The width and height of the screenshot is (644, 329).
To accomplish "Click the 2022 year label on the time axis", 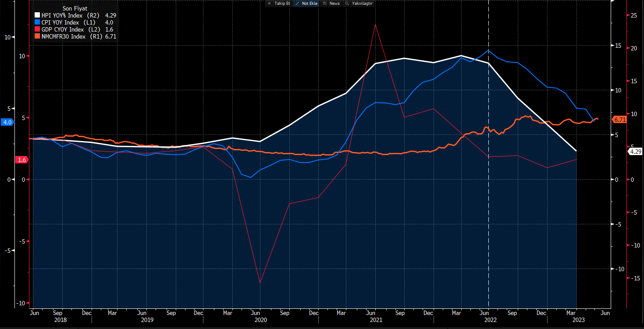I will pyautogui.click(x=490, y=320).
